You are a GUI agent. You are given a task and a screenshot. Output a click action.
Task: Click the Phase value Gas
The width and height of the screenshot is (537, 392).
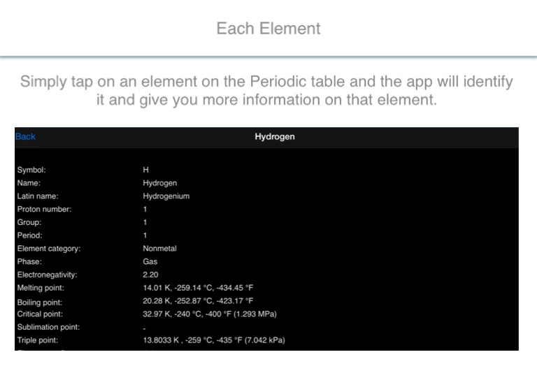[150, 261]
